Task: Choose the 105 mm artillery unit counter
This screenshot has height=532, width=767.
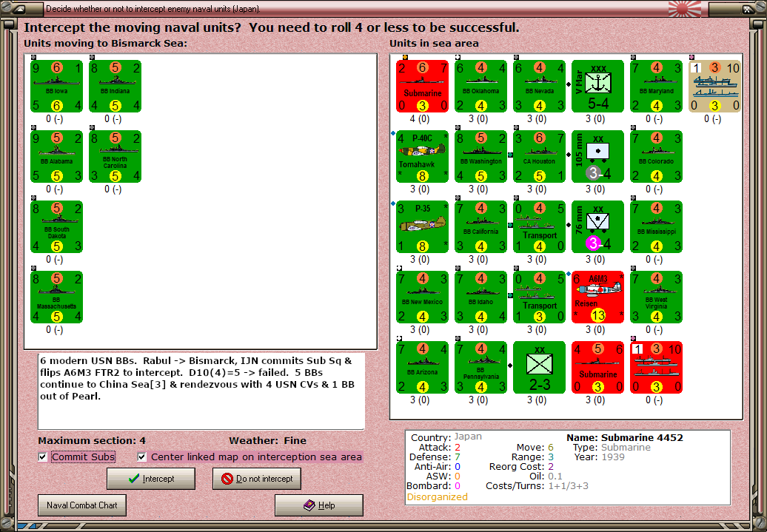Action: (x=597, y=156)
